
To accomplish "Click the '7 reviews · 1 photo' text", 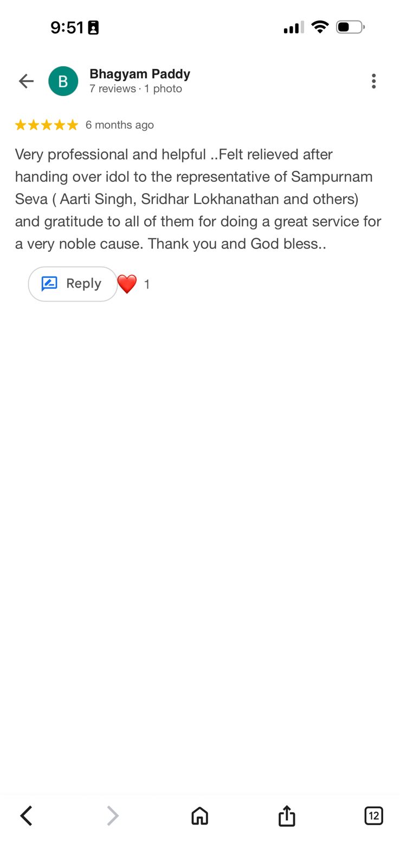I will tap(136, 89).
